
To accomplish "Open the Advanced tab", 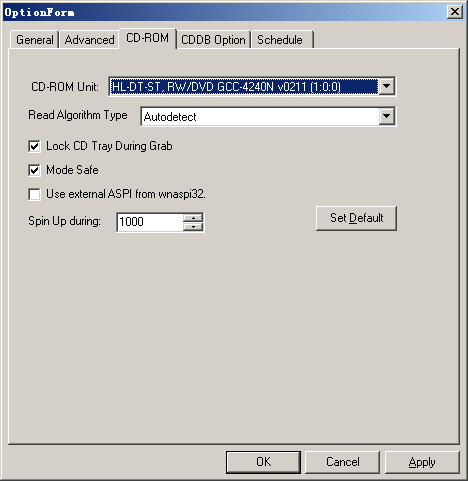I will point(89,40).
